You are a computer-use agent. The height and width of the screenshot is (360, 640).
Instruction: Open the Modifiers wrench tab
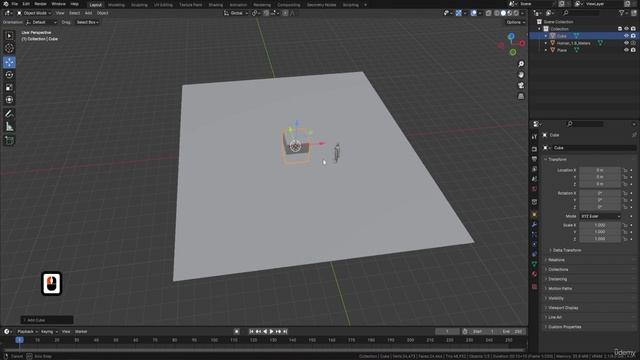point(534,224)
